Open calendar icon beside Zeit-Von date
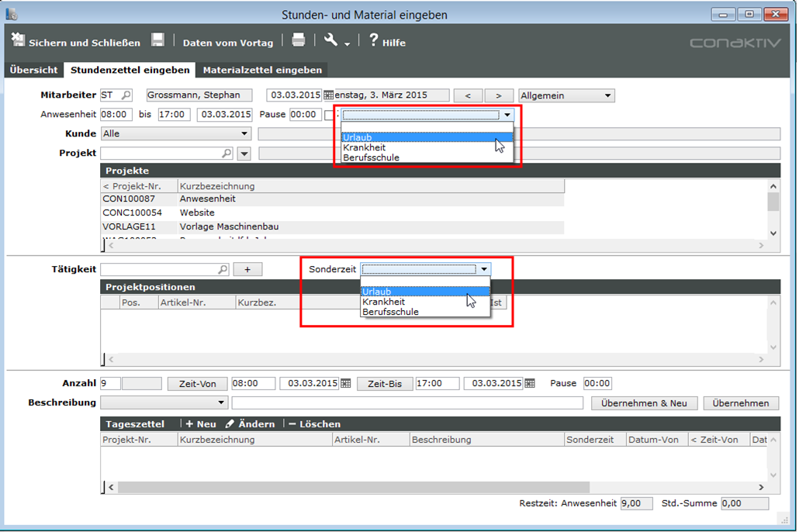 coord(346,384)
